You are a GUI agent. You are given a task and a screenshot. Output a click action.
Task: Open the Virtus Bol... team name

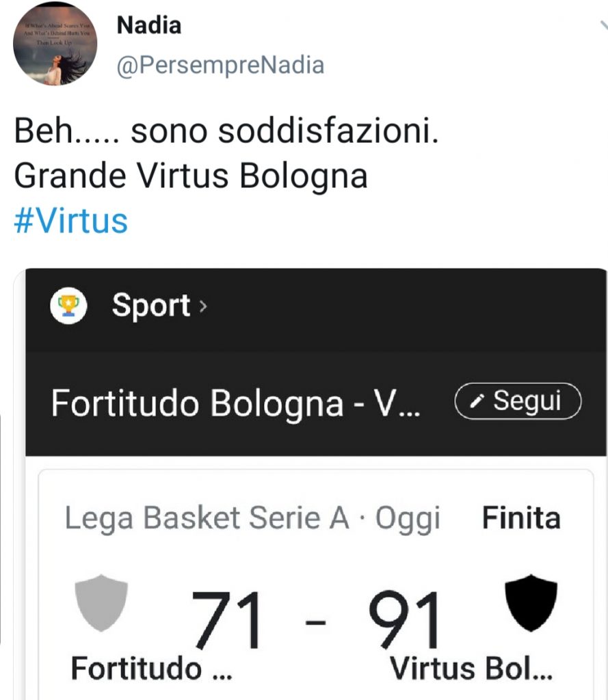pyautogui.click(x=471, y=668)
